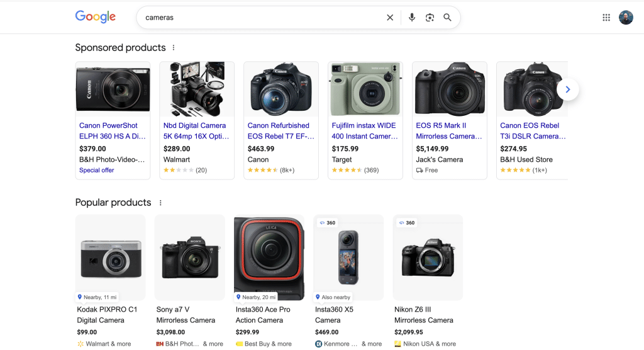Screen dimensions: 644x350
Task: Click the Special offer link
Action: click(x=96, y=170)
